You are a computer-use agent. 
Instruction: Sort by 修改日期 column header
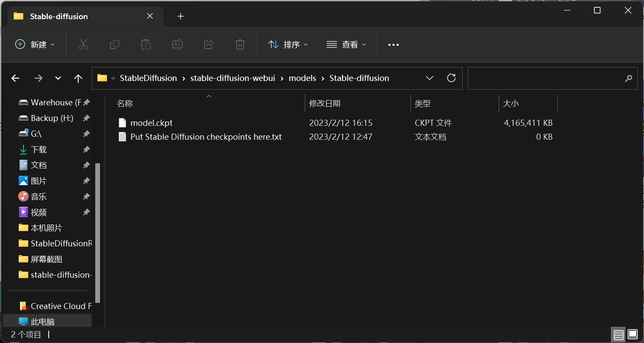coord(325,104)
